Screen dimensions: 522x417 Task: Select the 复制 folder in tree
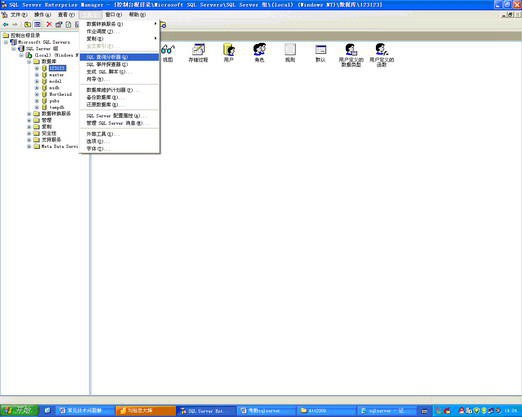pos(47,127)
